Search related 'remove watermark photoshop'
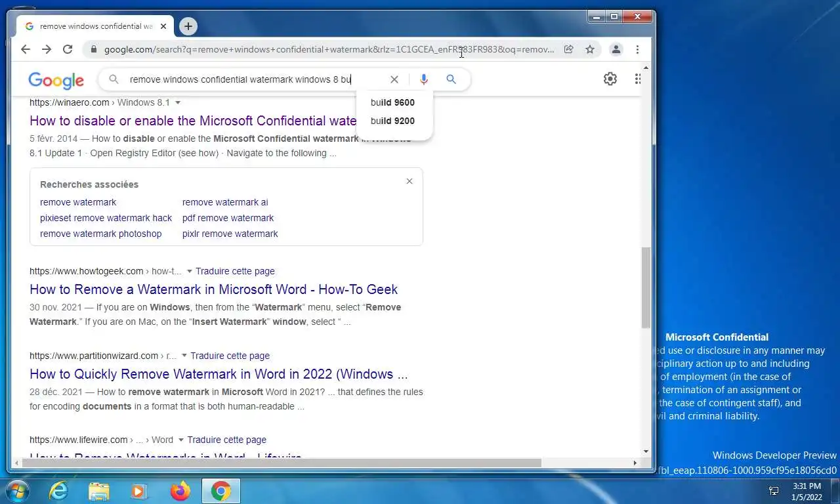The height and width of the screenshot is (504, 840). pos(100,234)
